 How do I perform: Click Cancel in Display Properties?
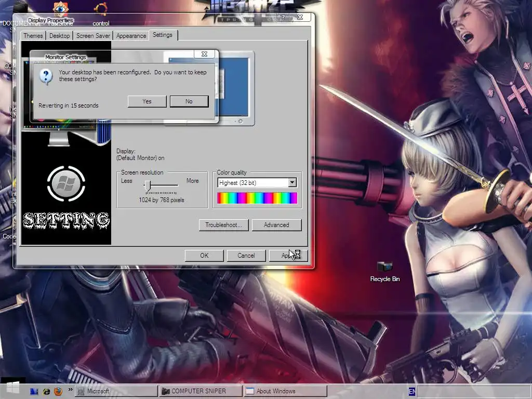click(x=246, y=256)
